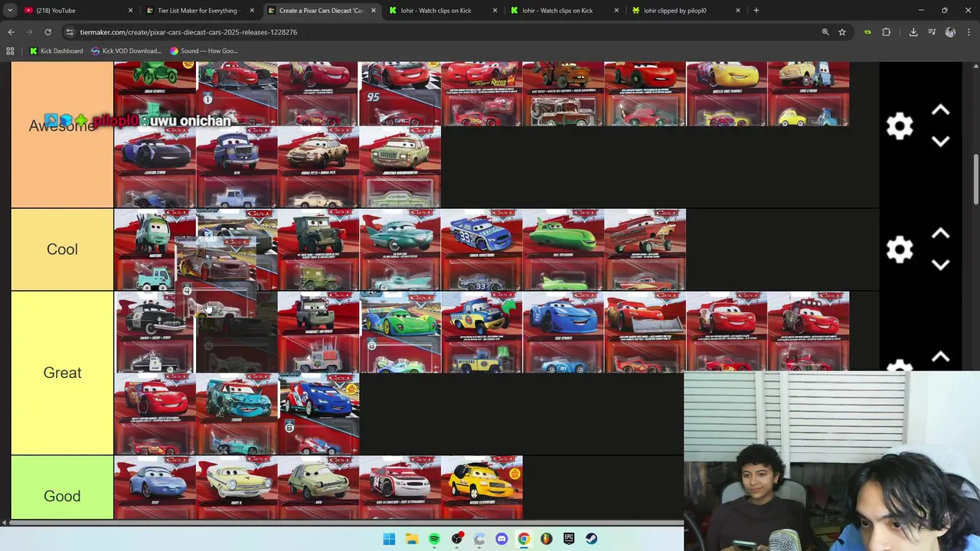Image resolution: width=980 pixels, height=551 pixels.
Task: Open Epic Games Launcher from taskbar
Action: [x=569, y=539]
